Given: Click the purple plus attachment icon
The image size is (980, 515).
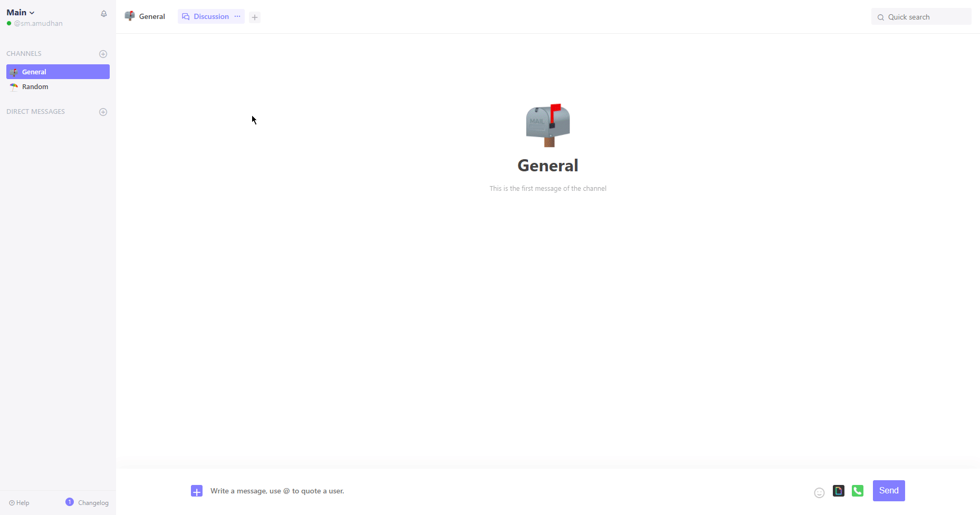Looking at the screenshot, I should tap(196, 491).
